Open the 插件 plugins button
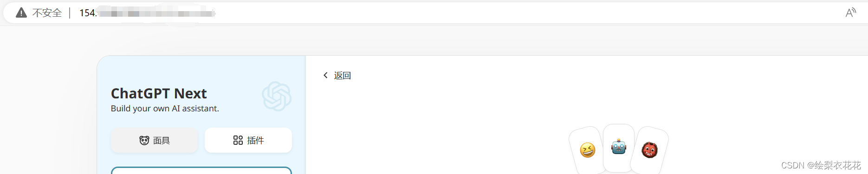Viewport: 868px width, 174px height. (x=248, y=140)
